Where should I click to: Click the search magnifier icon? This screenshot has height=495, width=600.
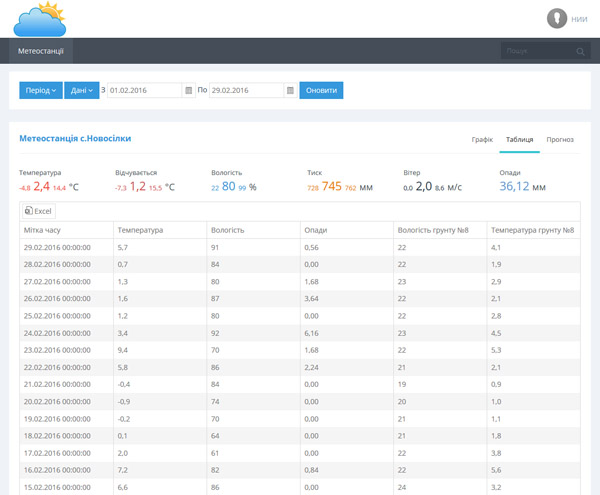580,51
